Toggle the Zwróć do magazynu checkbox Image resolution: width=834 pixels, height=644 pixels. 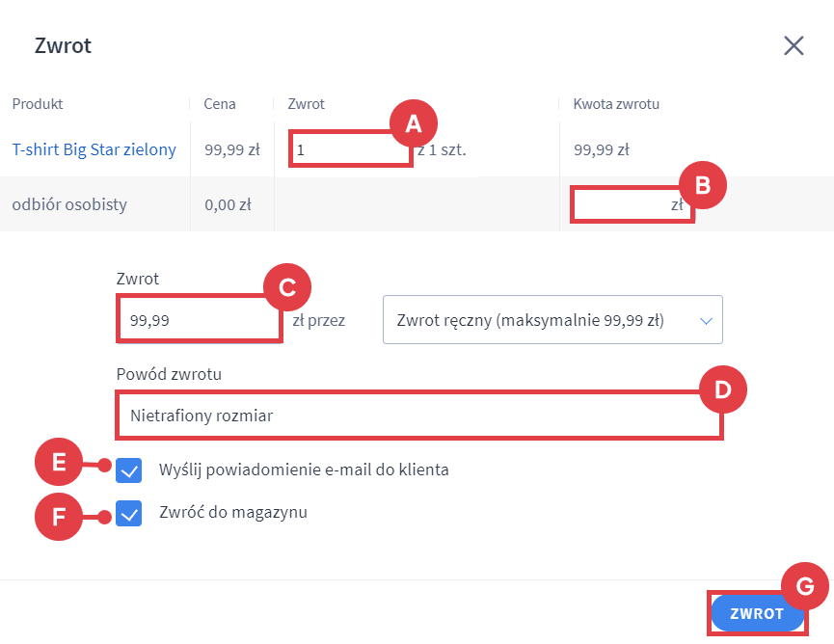coord(129,513)
